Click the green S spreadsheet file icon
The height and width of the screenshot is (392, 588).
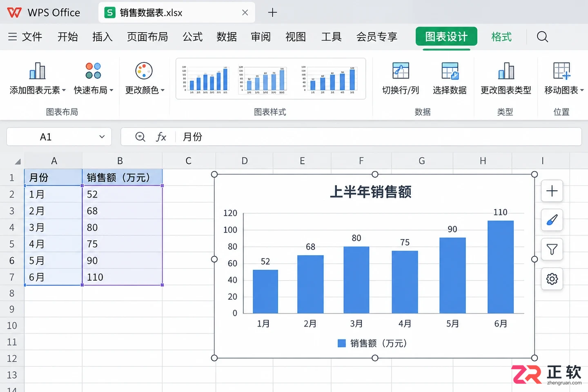[109, 13]
